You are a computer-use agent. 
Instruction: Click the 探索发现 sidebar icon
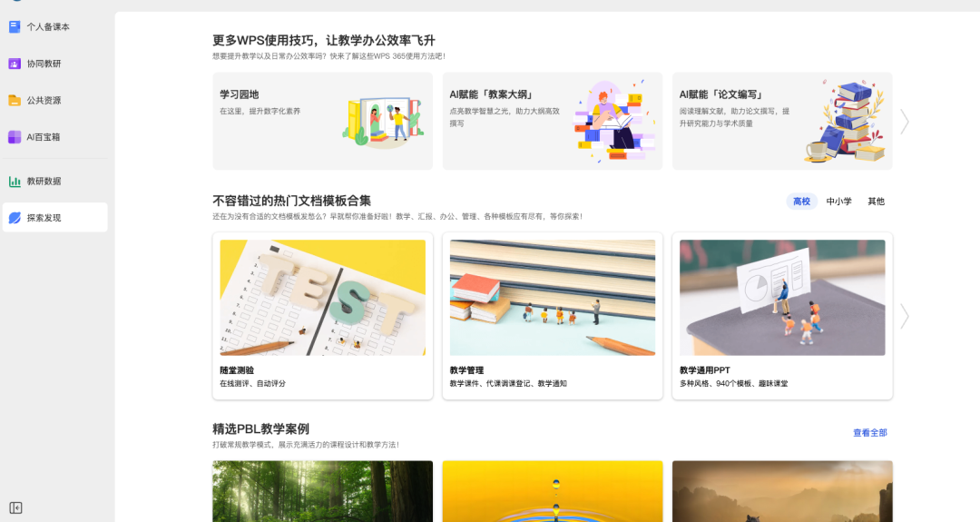15,218
